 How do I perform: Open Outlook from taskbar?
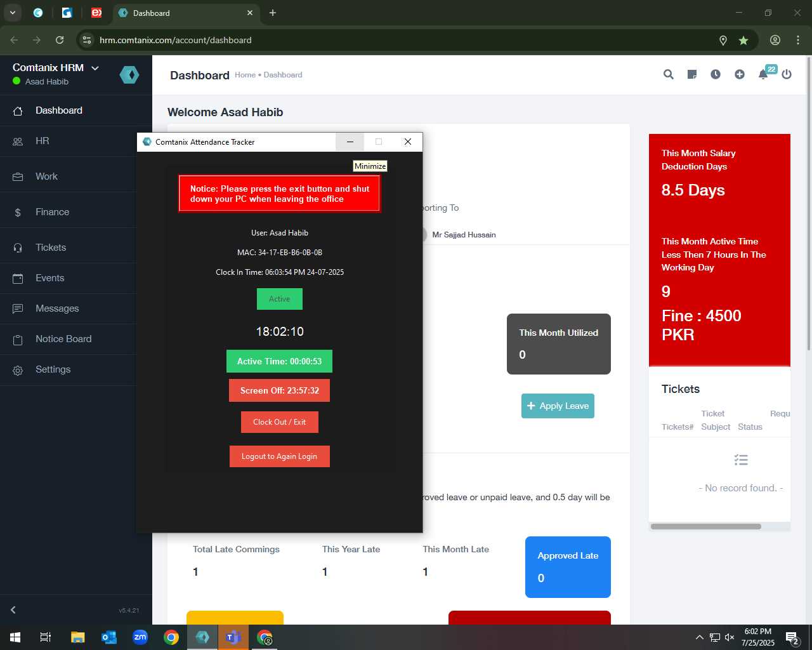coord(109,637)
